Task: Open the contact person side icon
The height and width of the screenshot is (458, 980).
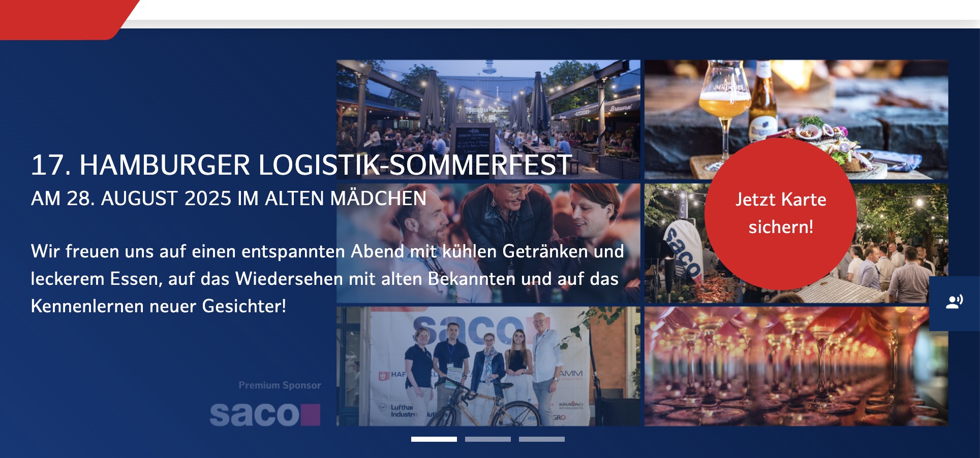Action: tap(955, 303)
